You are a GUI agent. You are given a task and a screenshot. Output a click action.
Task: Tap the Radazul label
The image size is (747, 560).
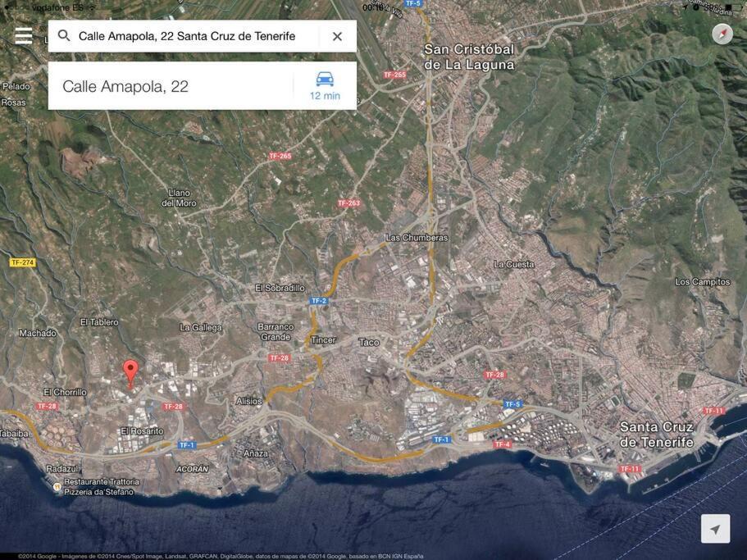pyautogui.click(x=62, y=468)
